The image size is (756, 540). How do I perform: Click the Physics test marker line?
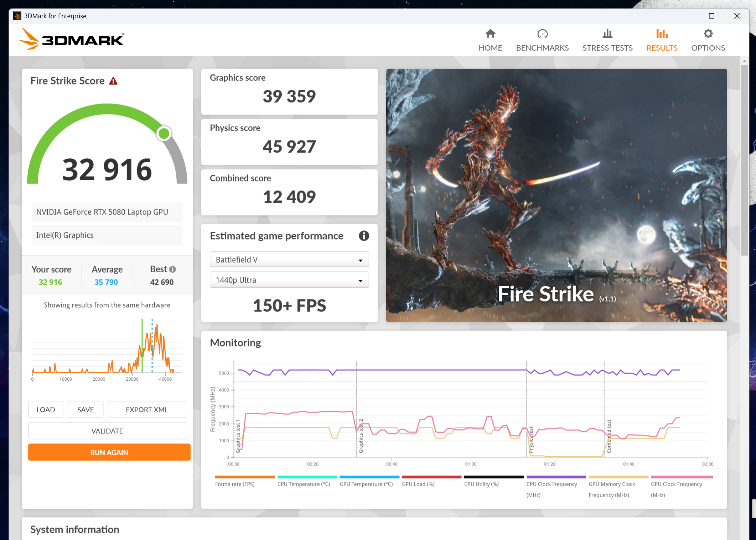point(527,409)
